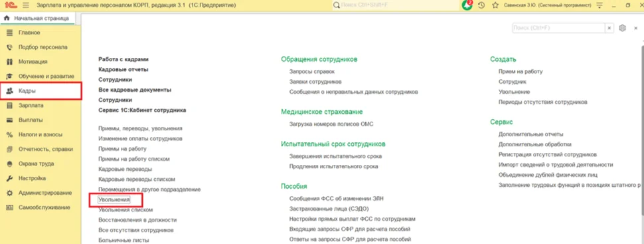644x244 pixels.
Task: Create Периоды отсутствия сотрудников
Action: pos(542,102)
